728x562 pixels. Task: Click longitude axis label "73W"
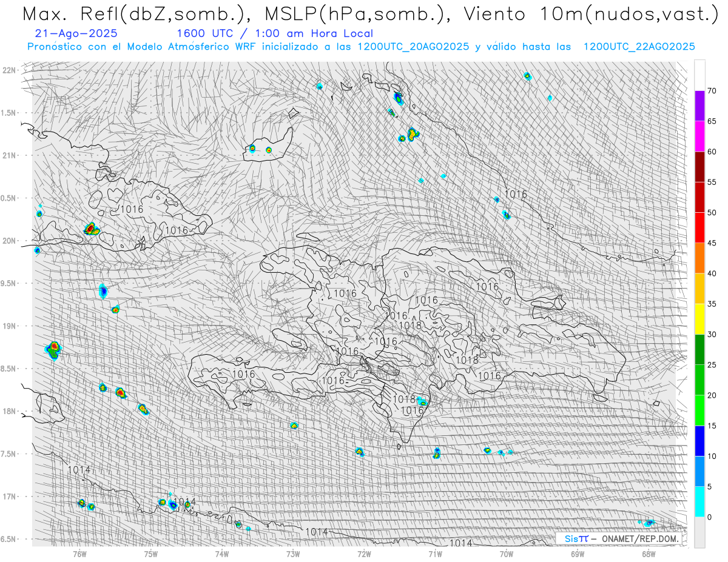click(293, 553)
